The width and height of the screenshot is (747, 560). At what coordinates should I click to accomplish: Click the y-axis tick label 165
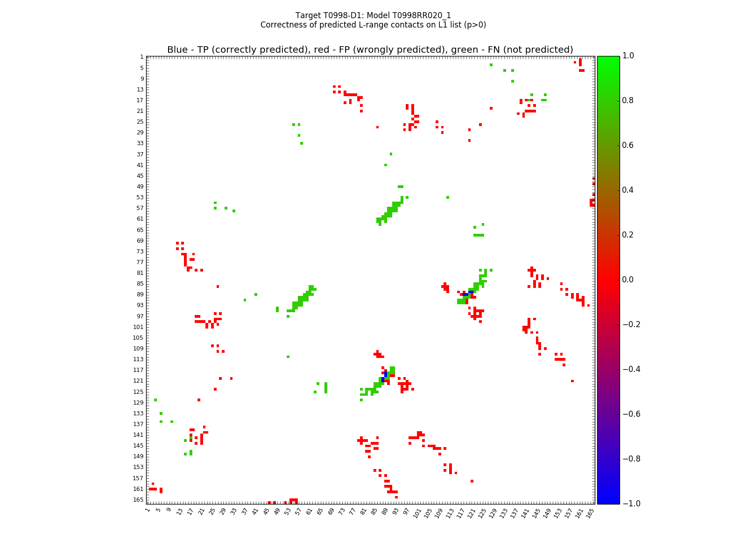click(x=138, y=499)
